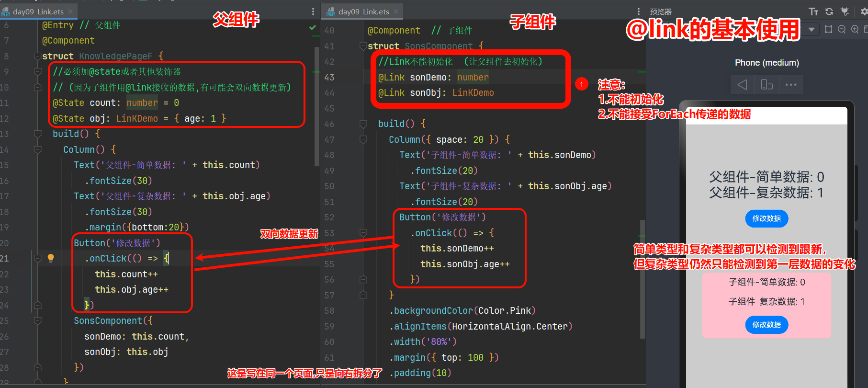868x388 pixels.
Task: Click sonDemo: this.count, on line 26
Action: [x=137, y=337]
